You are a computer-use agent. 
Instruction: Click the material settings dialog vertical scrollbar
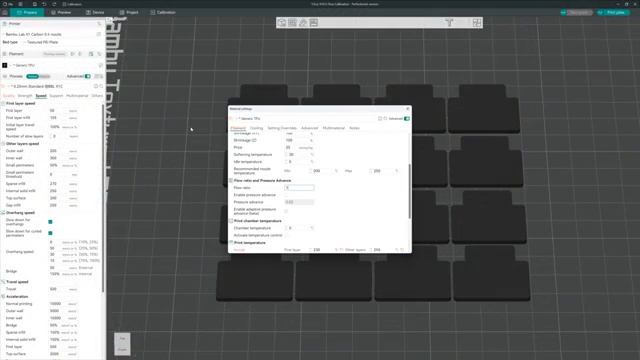click(x=409, y=191)
